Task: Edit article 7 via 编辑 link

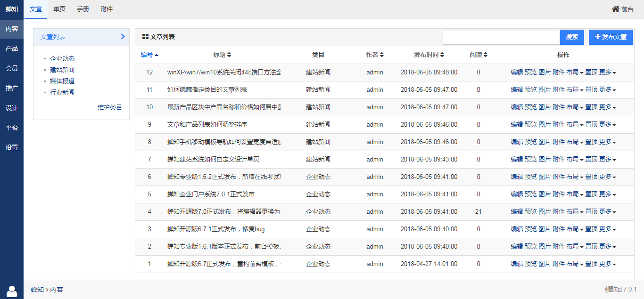Action: [x=517, y=159]
